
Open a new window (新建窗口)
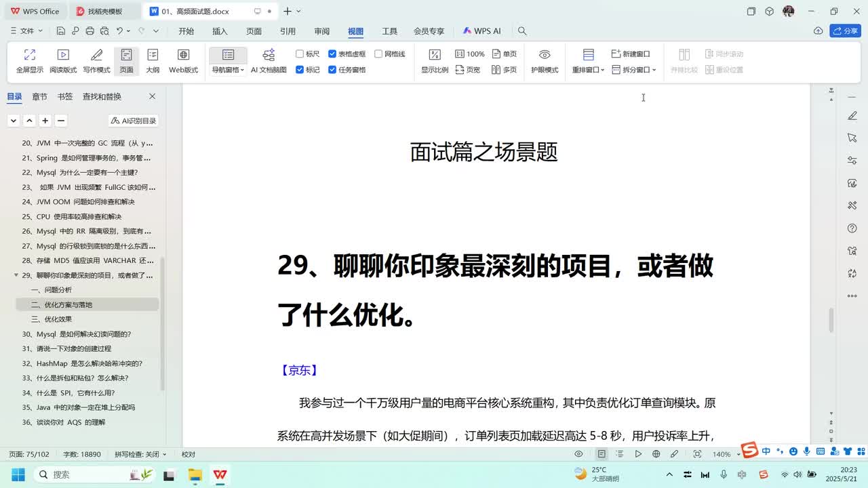(631, 54)
